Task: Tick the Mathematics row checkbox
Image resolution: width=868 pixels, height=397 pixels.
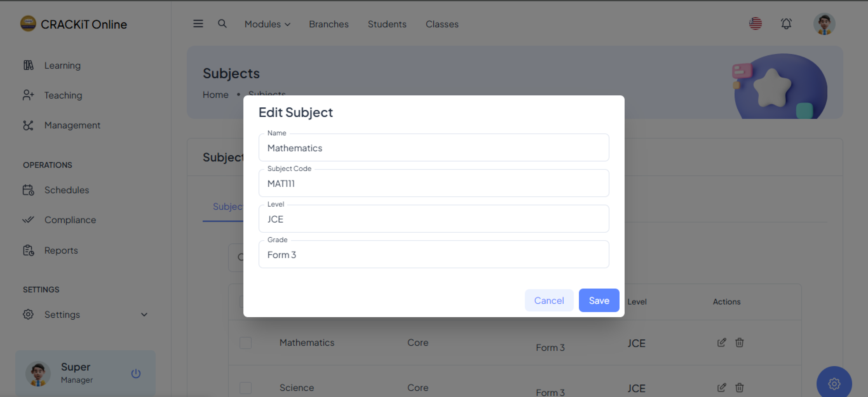Action: pyautogui.click(x=245, y=343)
